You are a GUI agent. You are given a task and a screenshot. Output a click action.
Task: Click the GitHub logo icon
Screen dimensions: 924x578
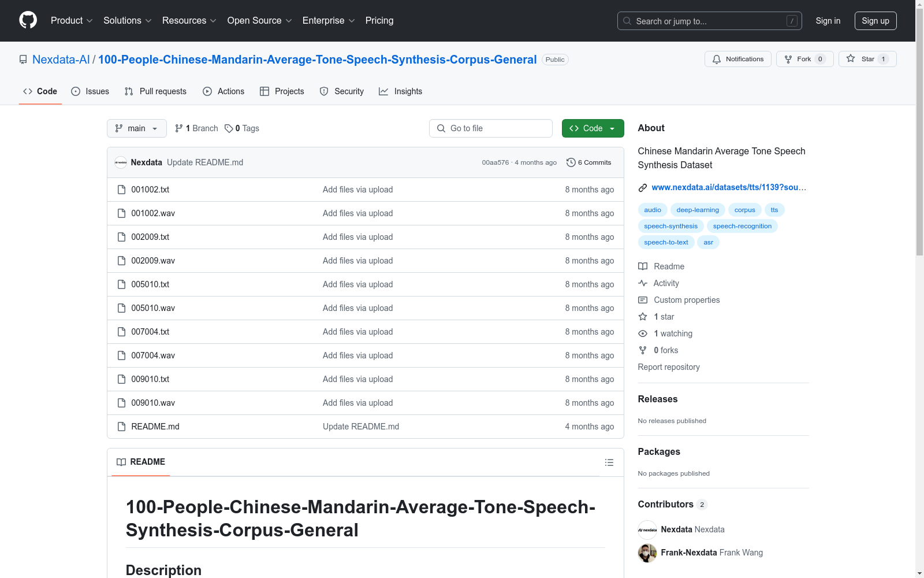coord(28,20)
